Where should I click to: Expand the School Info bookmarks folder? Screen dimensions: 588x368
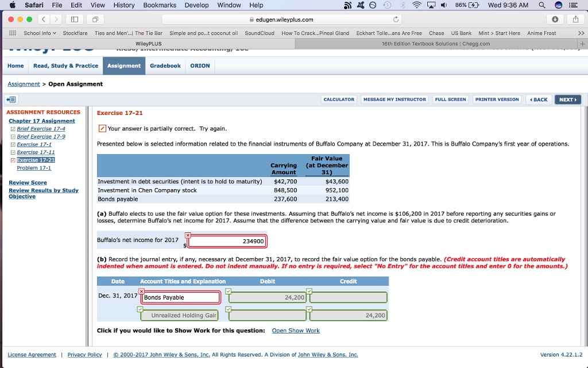point(40,33)
